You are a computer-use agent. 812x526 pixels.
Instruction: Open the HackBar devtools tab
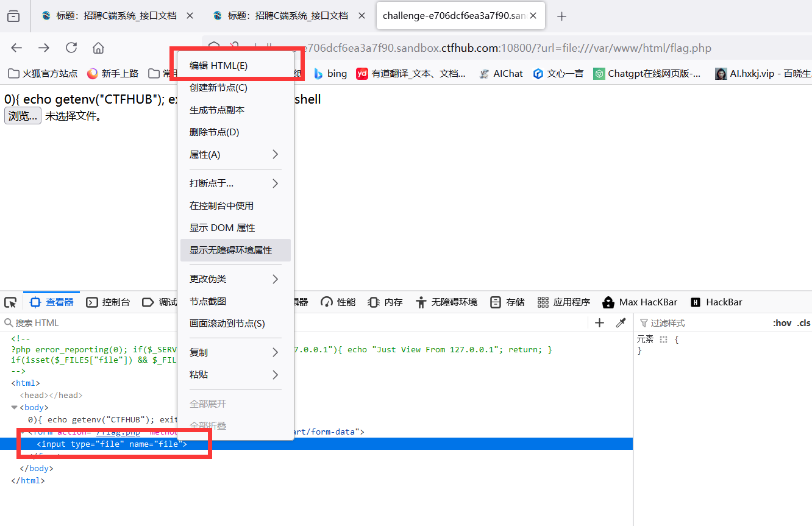click(x=716, y=302)
